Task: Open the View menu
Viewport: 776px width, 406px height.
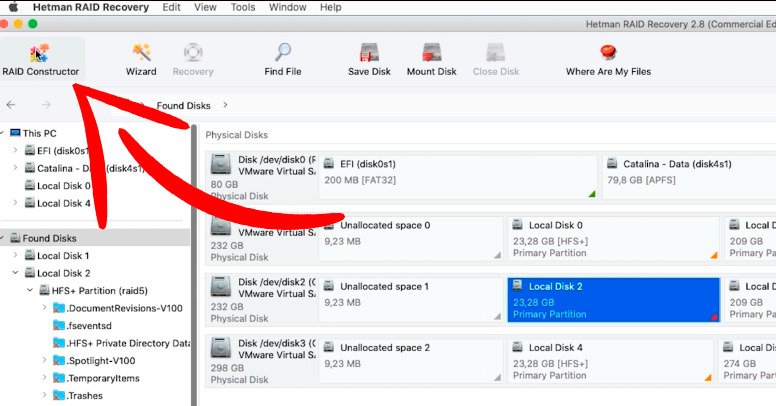Action: [205, 7]
